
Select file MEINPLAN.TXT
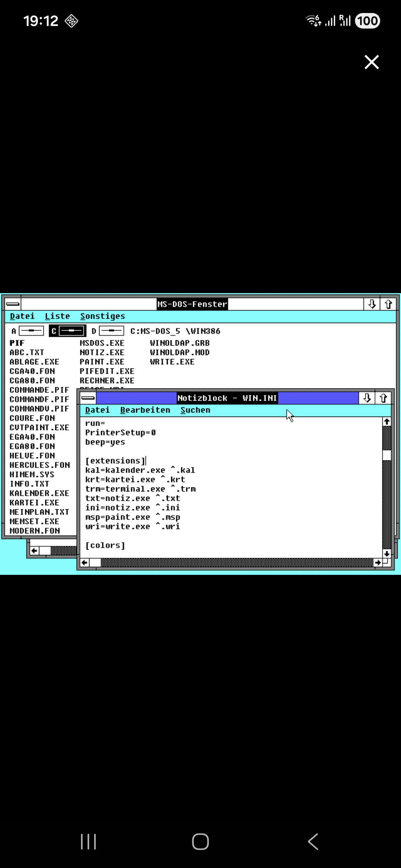coord(39,512)
